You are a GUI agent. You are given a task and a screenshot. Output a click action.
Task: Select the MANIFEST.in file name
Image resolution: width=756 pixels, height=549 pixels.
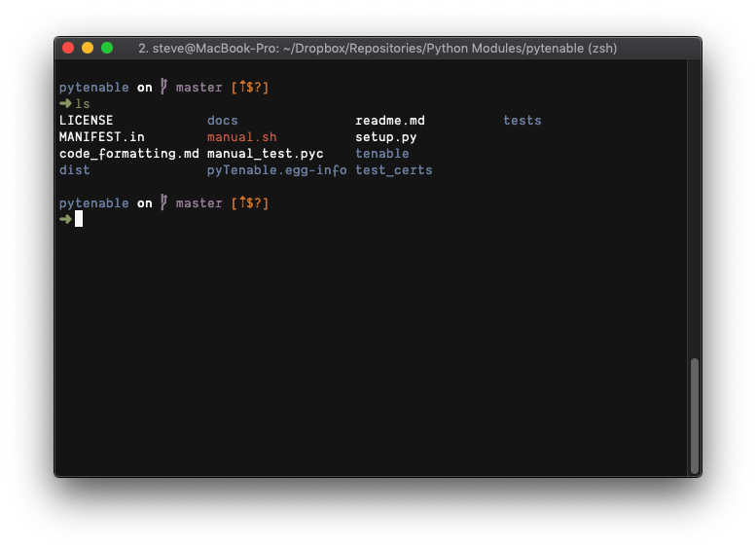102,137
